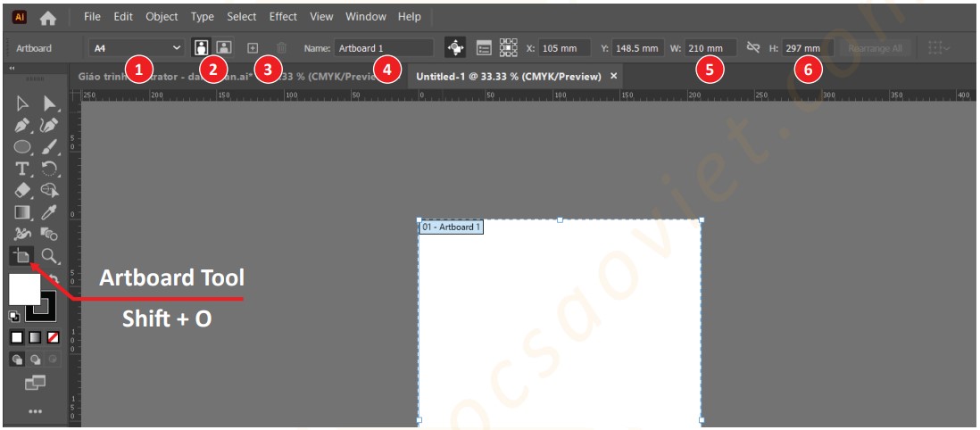Pick the Eyedropper tool
The width and height of the screenshot is (980, 430).
click(x=50, y=212)
